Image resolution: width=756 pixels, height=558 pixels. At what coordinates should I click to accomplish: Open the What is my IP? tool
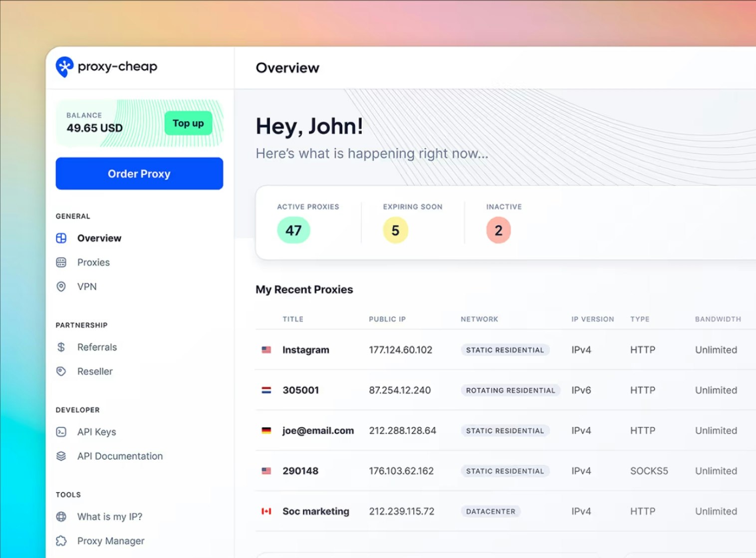[109, 517]
